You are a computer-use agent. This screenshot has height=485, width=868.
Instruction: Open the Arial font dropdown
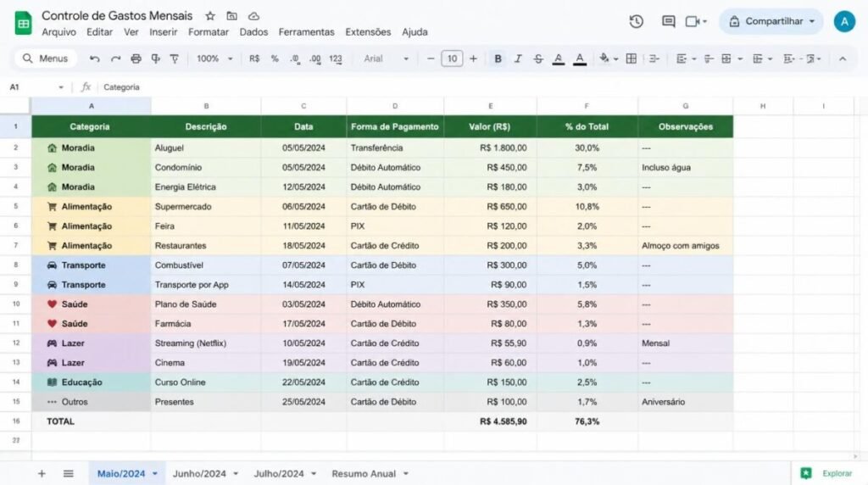386,59
